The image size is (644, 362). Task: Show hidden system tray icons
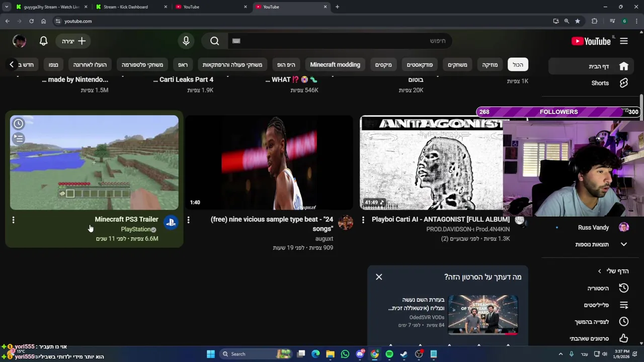pos(561,354)
